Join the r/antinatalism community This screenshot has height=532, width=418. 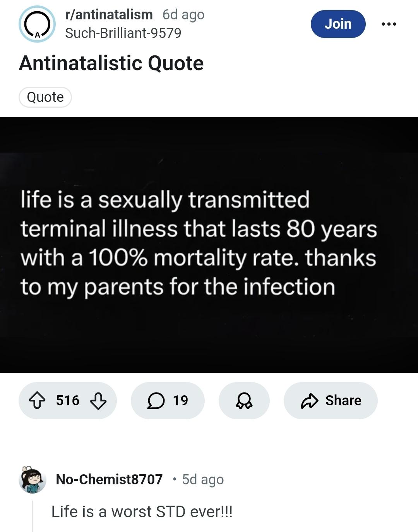pos(338,24)
